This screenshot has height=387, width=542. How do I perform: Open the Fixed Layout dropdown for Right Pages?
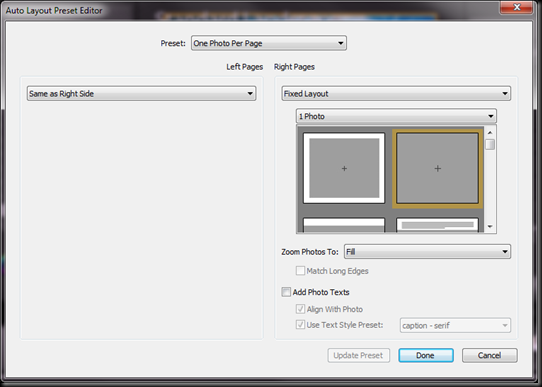coord(396,94)
